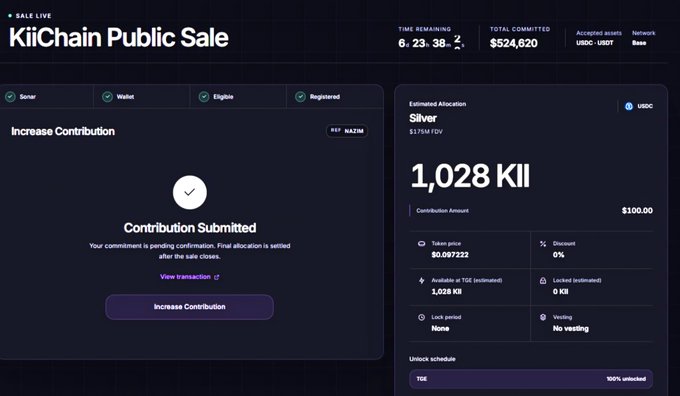Click the REF NAZIM referral badge
This screenshot has height=396, width=680.
coord(347,131)
